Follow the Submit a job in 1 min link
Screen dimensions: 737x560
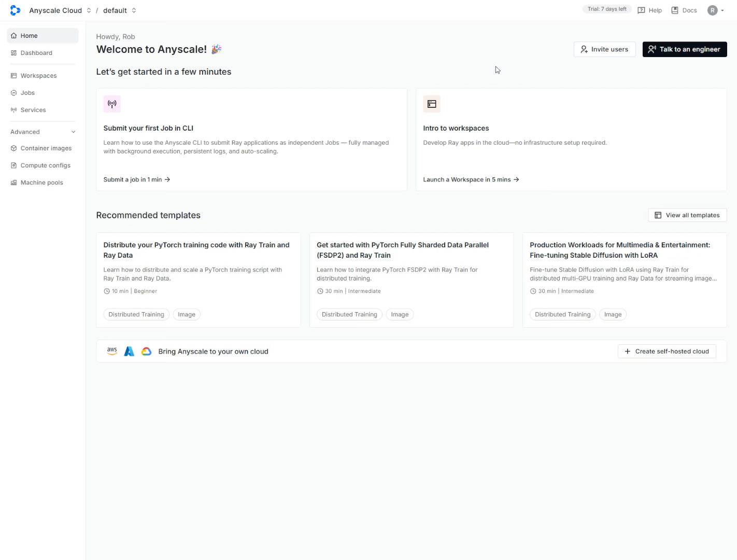[x=137, y=179]
